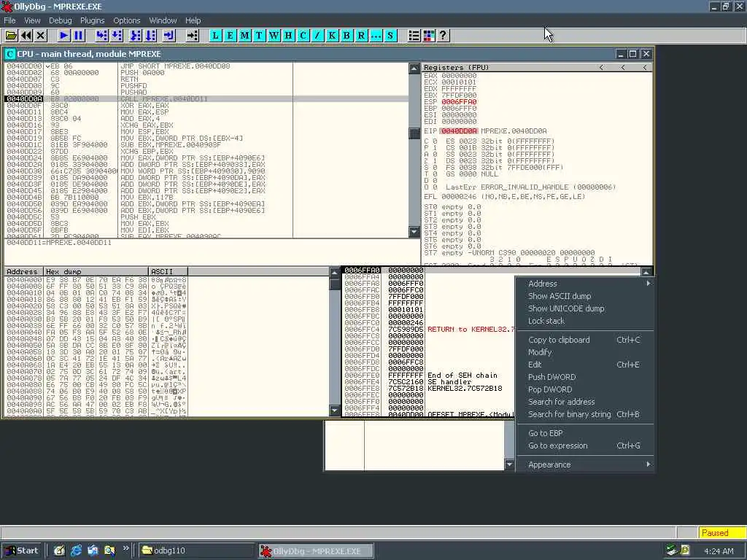Image resolution: width=747 pixels, height=560 pixels.
Task: Click the Hex dump column header
Action: pos(96,271)
